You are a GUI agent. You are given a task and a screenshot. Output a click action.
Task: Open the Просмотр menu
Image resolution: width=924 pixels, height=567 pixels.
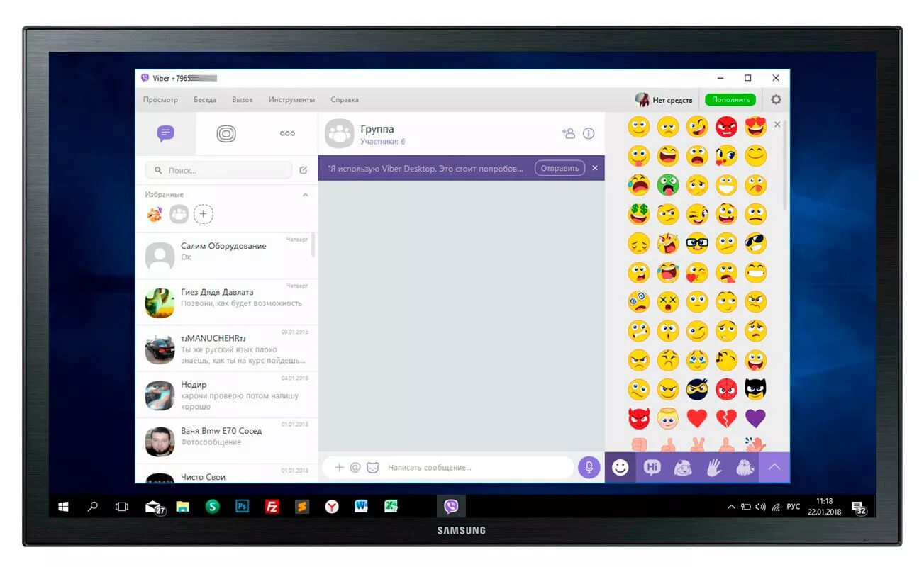pyautogui.click(x=160, y=100)
